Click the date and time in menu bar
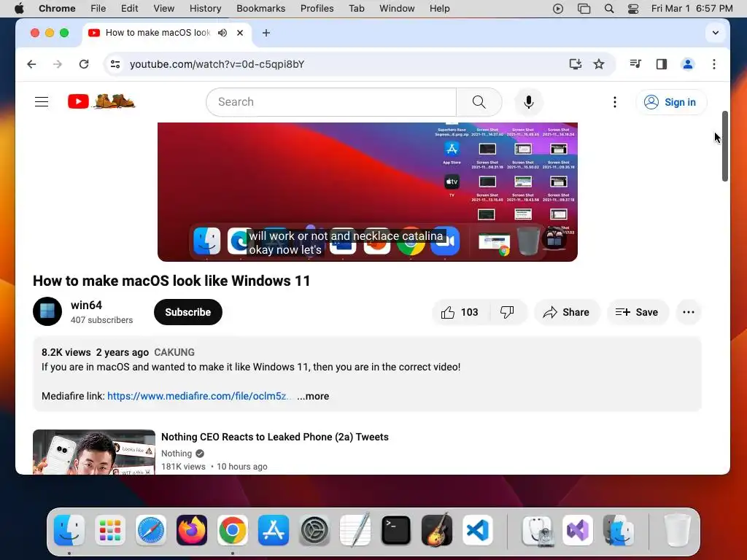The width and height of the screenshot is (747, 560). pyautogui.click(x=692, y=9)
